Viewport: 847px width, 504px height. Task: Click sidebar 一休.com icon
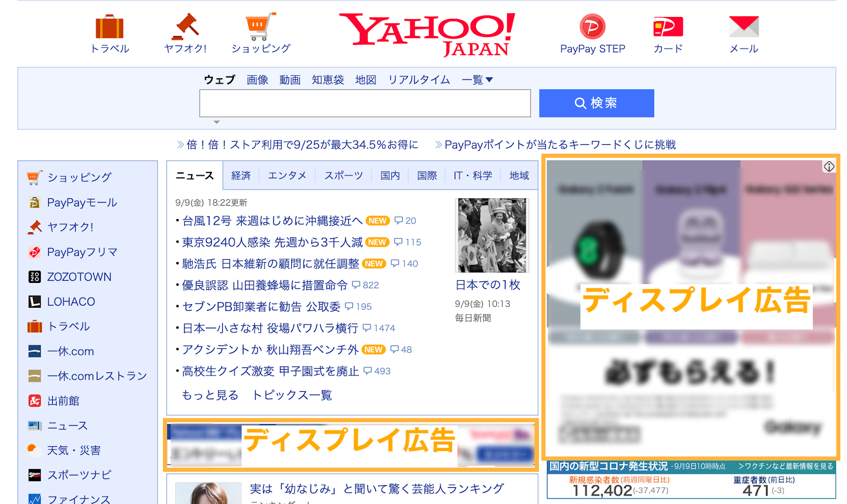34,351
